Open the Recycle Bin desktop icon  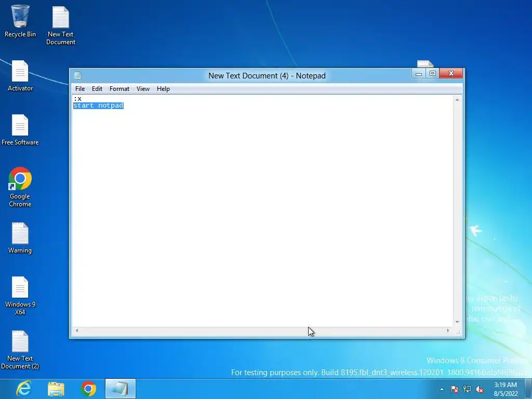(x=20, y=21)
